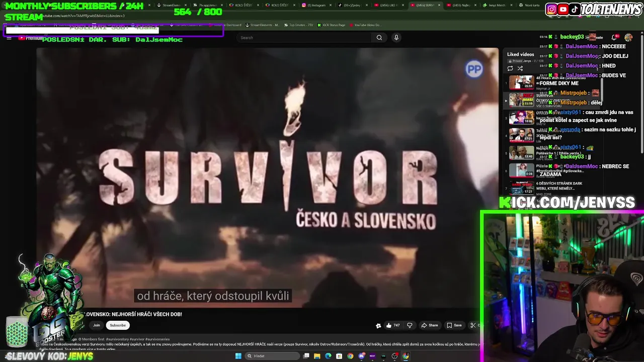This screenshot has height=362, width=644.
Task: Click the Liked videos playlist title
Action: pos(520,54)
